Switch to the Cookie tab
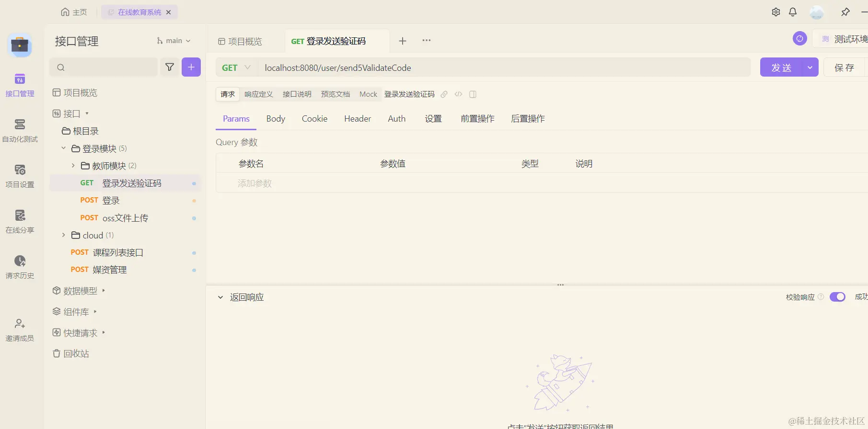This screenshot has width=868, height=429. (x=315, y=119)
